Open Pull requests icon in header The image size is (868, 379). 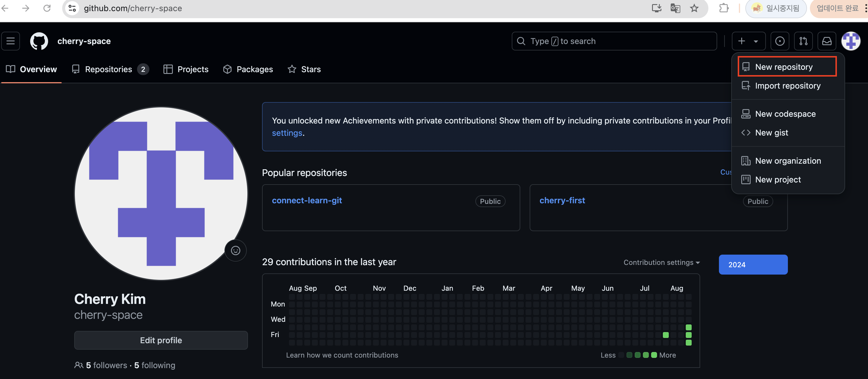(803, 41)
